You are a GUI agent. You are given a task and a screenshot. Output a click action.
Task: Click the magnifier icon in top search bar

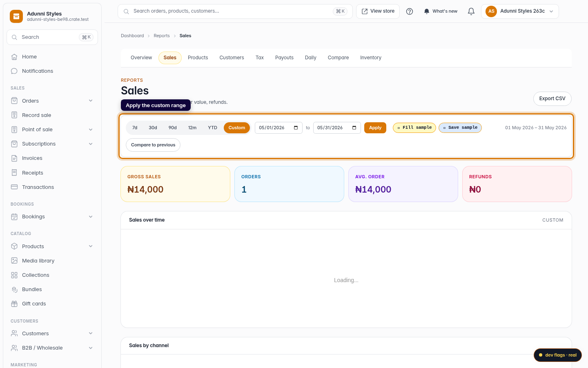pos(126,11)
